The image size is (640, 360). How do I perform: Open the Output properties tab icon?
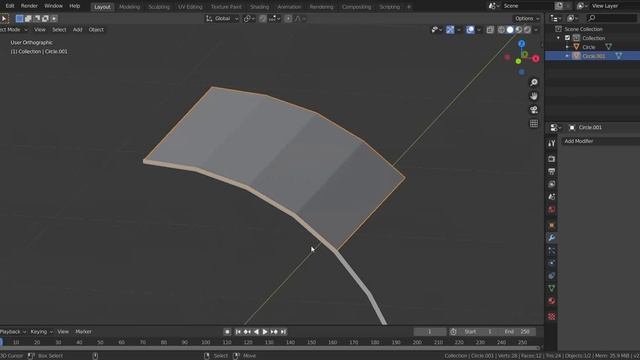click(551, 171)
